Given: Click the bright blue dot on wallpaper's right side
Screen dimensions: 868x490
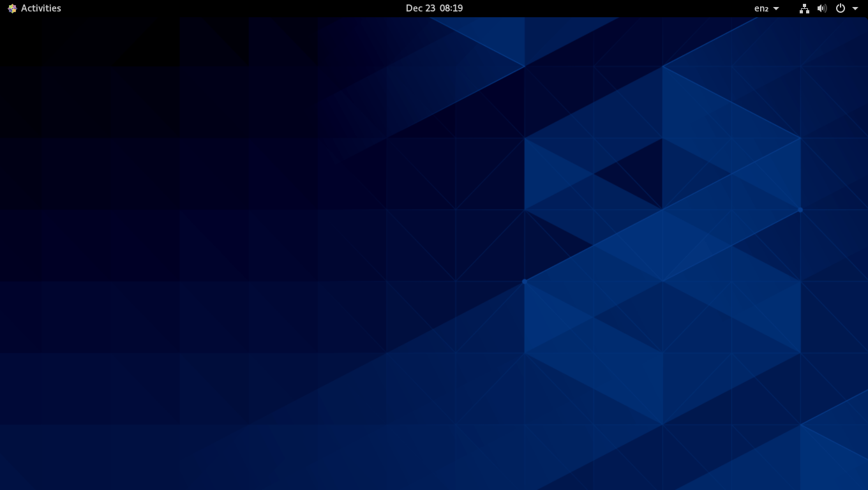Looking at the screenshot, I should click(800, 209).
